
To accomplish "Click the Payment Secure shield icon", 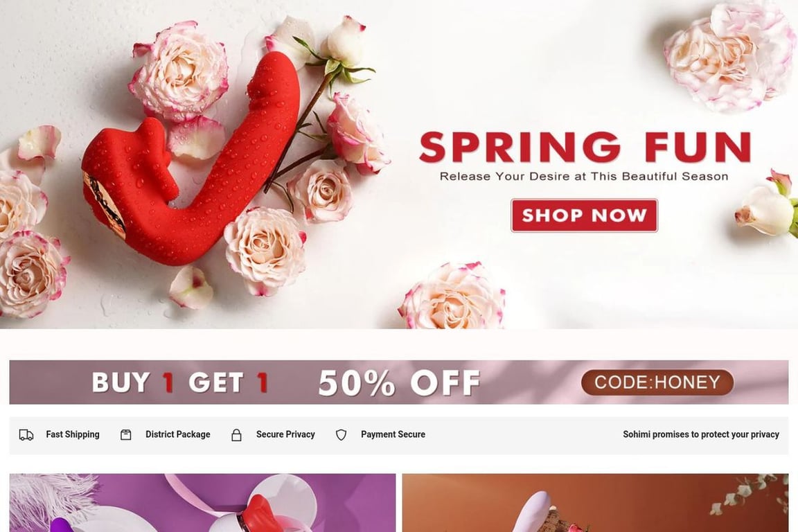I will pyautogui.click(x=341, y=435).
